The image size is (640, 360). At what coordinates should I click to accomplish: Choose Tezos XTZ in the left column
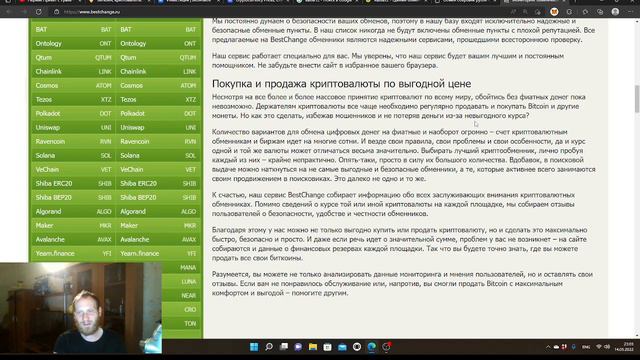[73, 100]
